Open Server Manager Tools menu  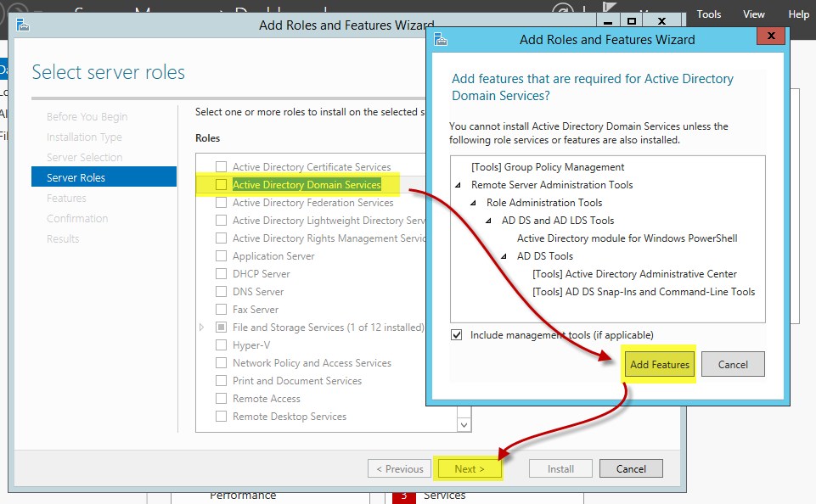[709, 14]
